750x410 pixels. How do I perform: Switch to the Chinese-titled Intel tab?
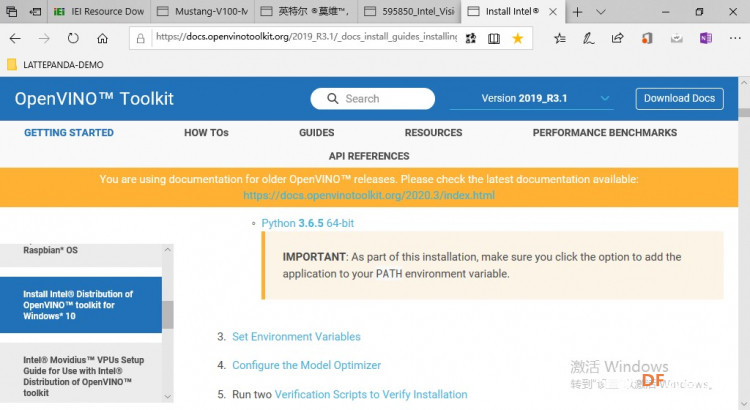(x=306, y=11)
